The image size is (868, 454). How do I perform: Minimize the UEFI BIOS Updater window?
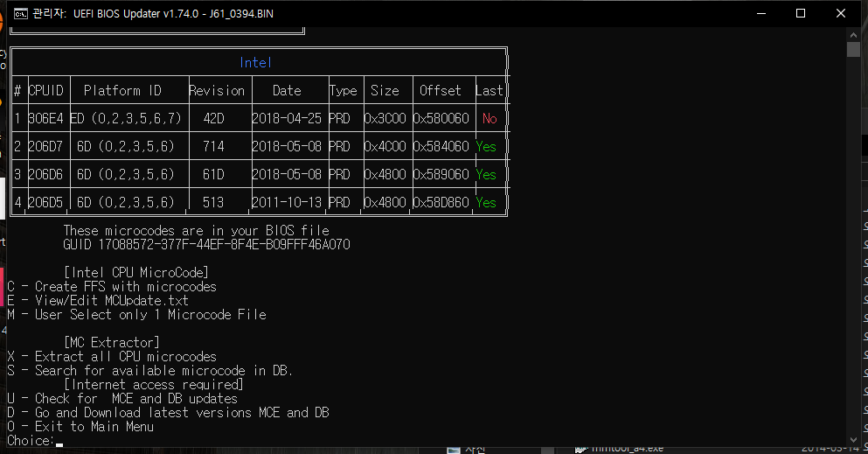point(761,13)
